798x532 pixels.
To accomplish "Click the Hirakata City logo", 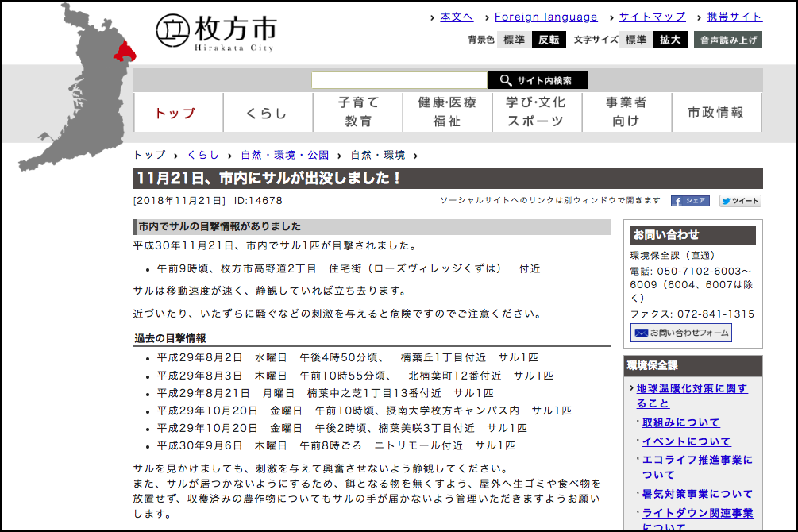I will coord(217,33).
